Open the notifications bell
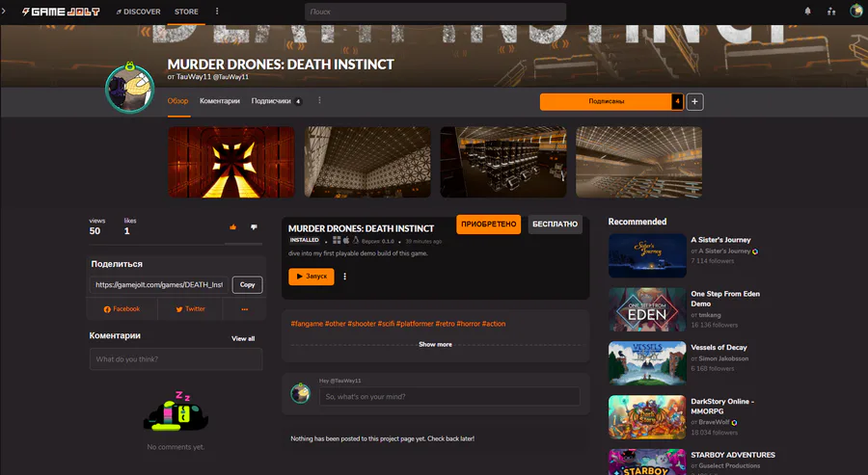This screenshot has width=868, height=475. coord(807,11)
